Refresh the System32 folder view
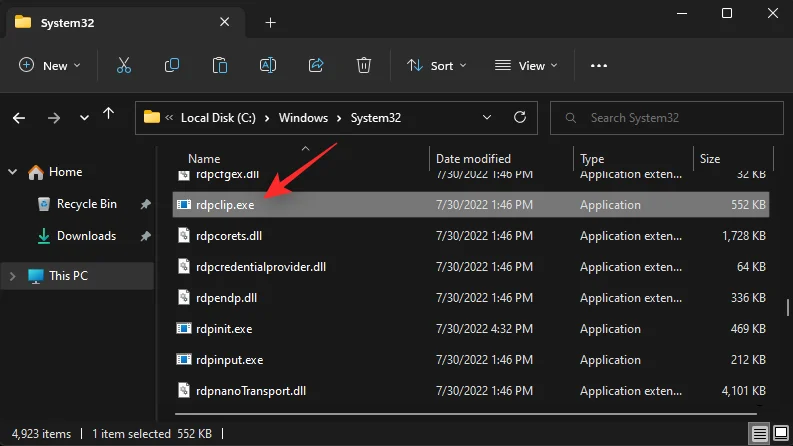Viewport: 793px width, 446px height. (520, 117)
